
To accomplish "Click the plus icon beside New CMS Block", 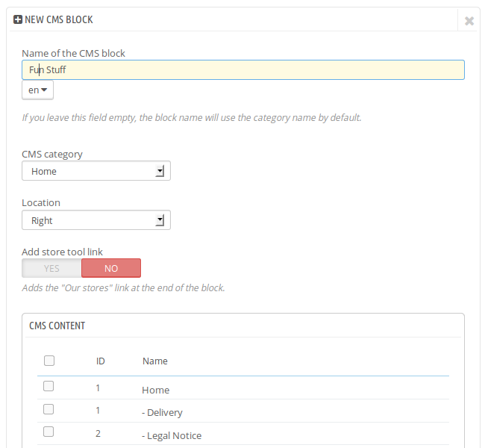I will coord(18,20).
